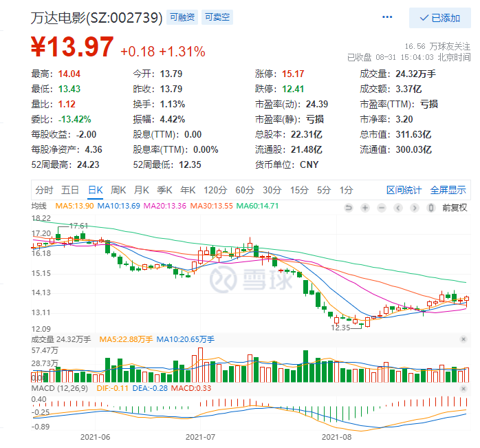Click 全屏显示 fullscreen display link
480x448 pixels.
[448, 190]
